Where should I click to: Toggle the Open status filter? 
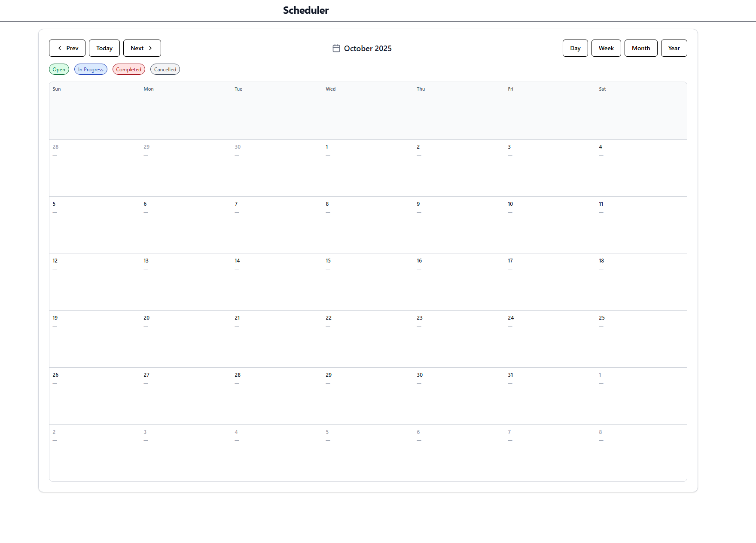tap(59, 69)
